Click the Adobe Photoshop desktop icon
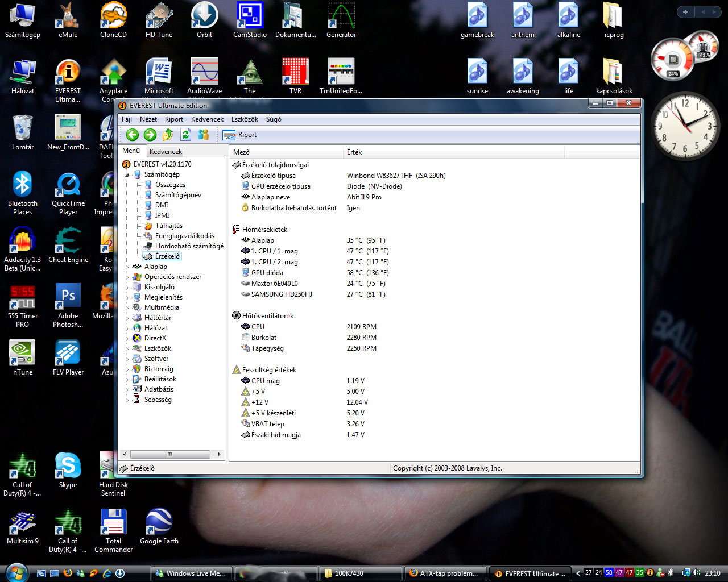 [x=68, y=306]
